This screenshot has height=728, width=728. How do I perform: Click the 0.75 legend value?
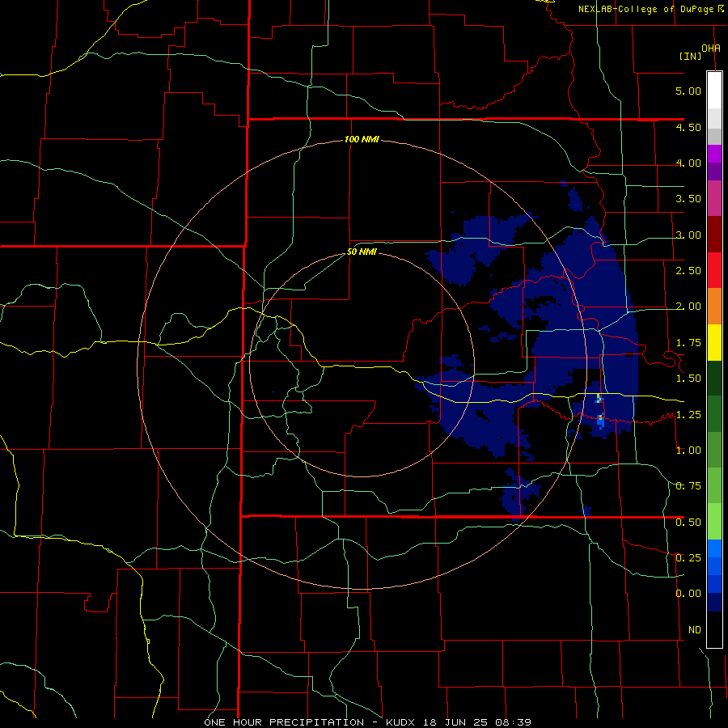[688, 486]
